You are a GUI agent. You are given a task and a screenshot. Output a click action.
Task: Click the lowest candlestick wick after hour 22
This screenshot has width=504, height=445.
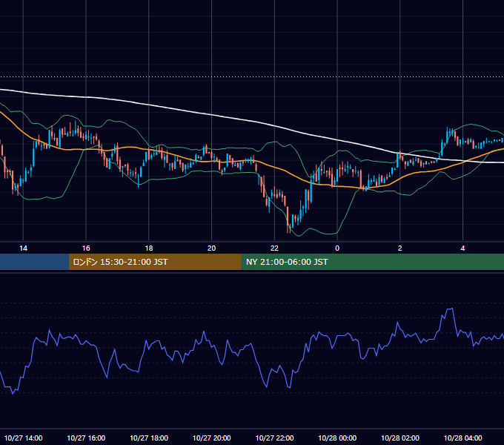288,229
